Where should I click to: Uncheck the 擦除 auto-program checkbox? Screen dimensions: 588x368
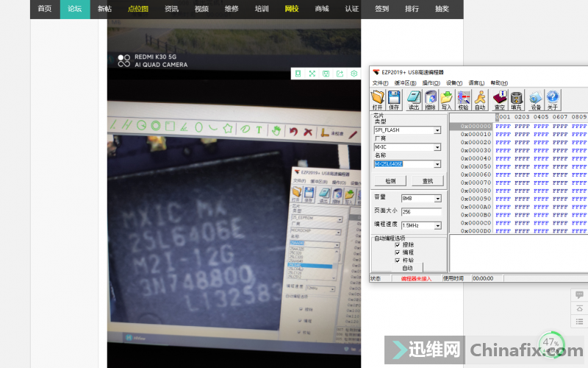tap(398, 245)
